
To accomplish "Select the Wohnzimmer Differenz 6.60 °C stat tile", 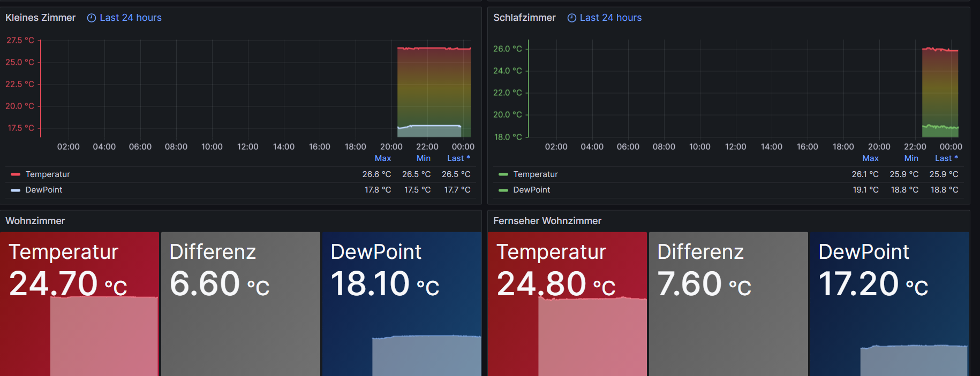I will [x=240, y=304].
